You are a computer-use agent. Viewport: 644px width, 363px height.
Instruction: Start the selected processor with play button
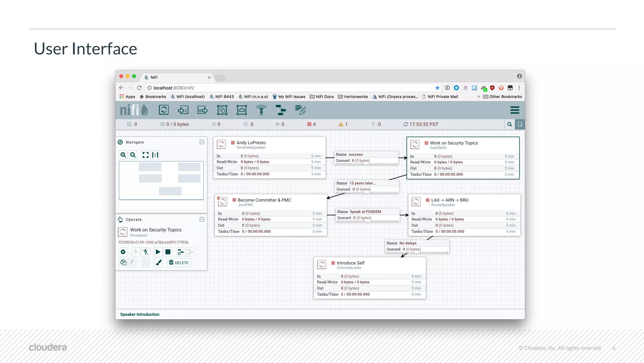click(x=158, y=252)
